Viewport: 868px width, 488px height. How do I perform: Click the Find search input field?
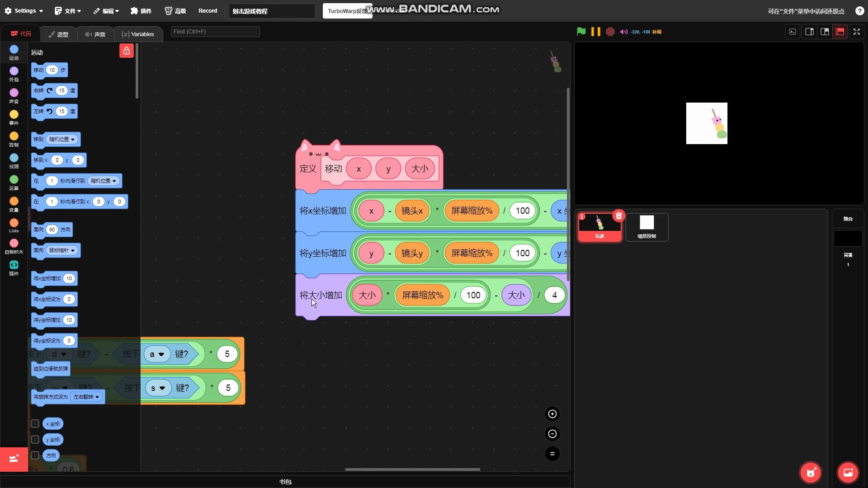pos(215,32)
